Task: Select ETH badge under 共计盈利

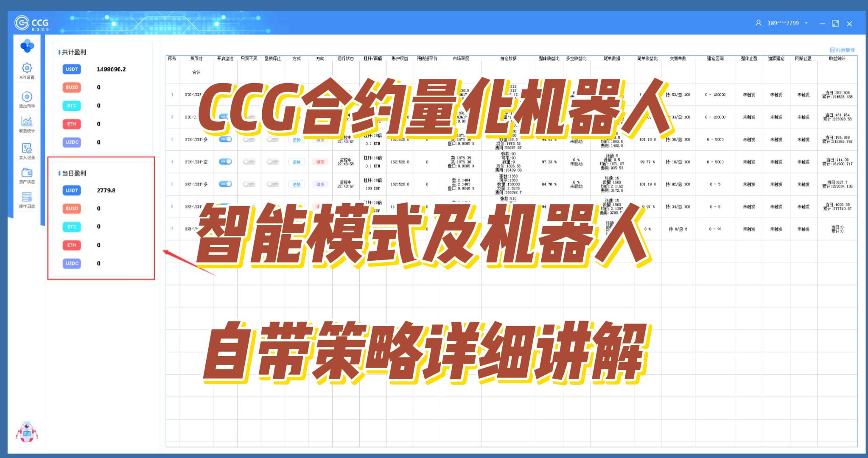Action: pos(72,124)
